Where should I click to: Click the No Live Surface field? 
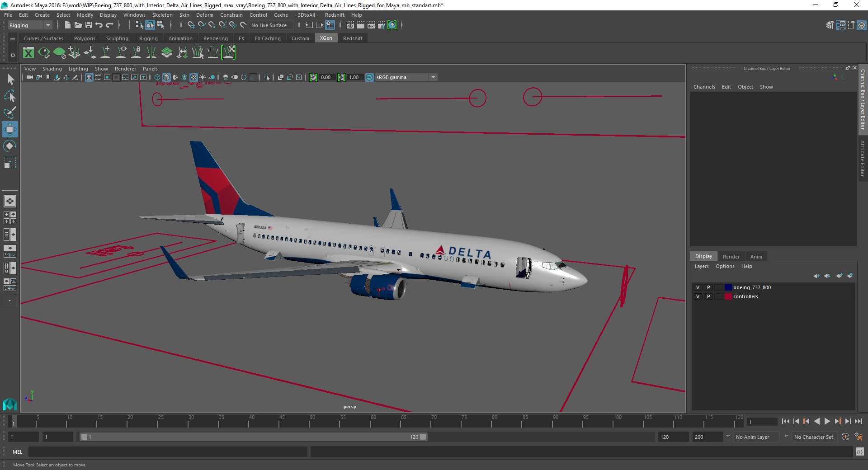pos(271,25)
